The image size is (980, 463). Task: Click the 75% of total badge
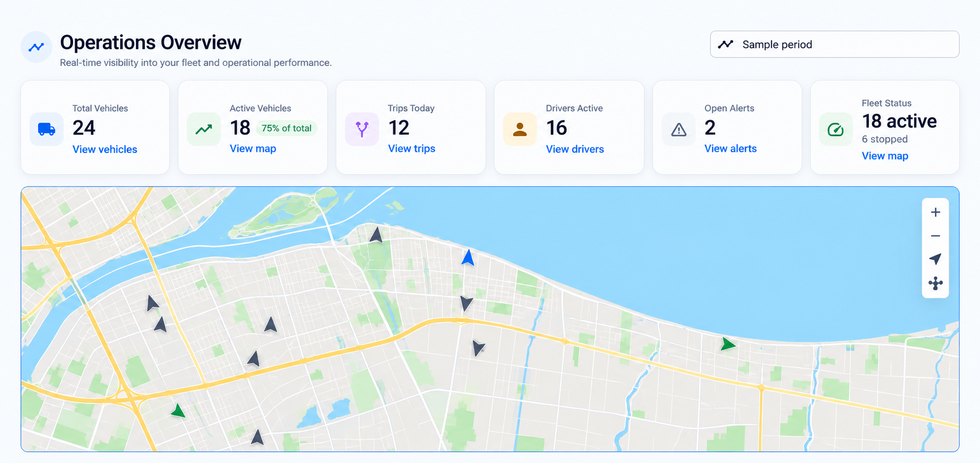coord(286,128)
